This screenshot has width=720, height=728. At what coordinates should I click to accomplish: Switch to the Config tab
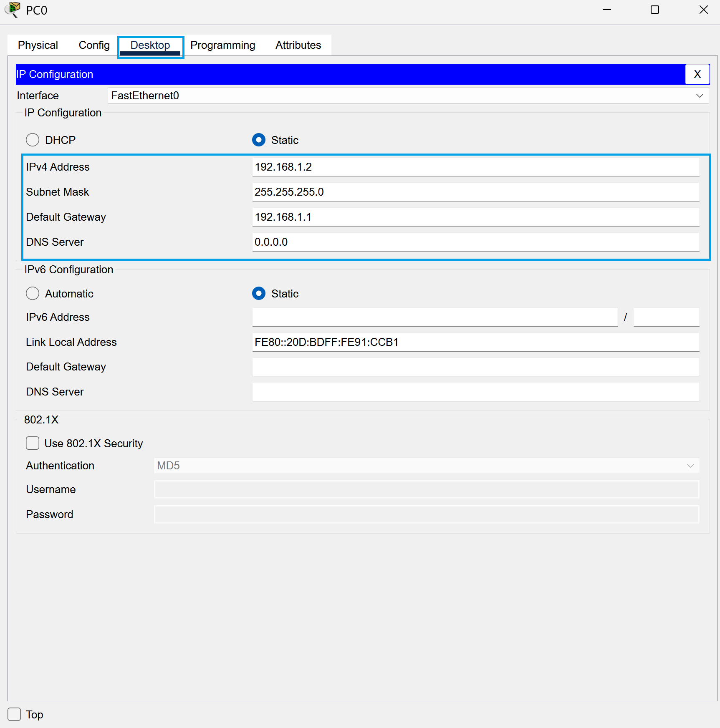94,45
